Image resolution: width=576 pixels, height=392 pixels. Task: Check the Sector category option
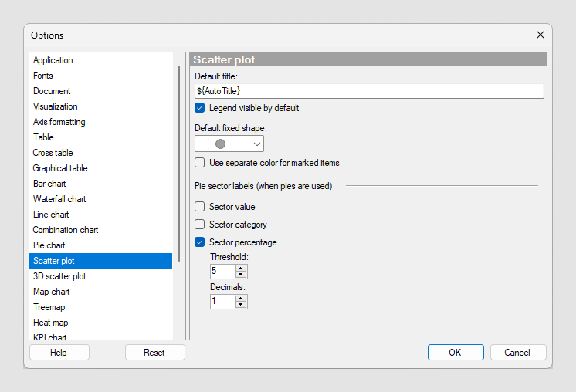click(x=199, y=225)
